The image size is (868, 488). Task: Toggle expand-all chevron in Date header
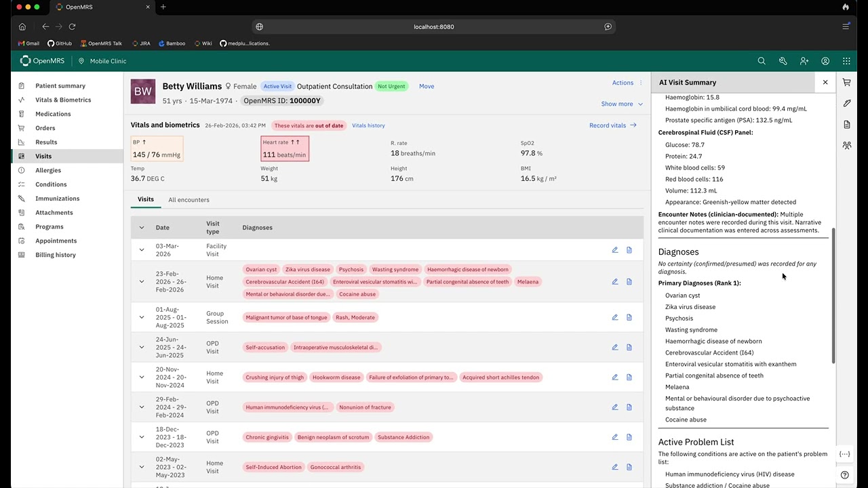(x=142, y=228)
